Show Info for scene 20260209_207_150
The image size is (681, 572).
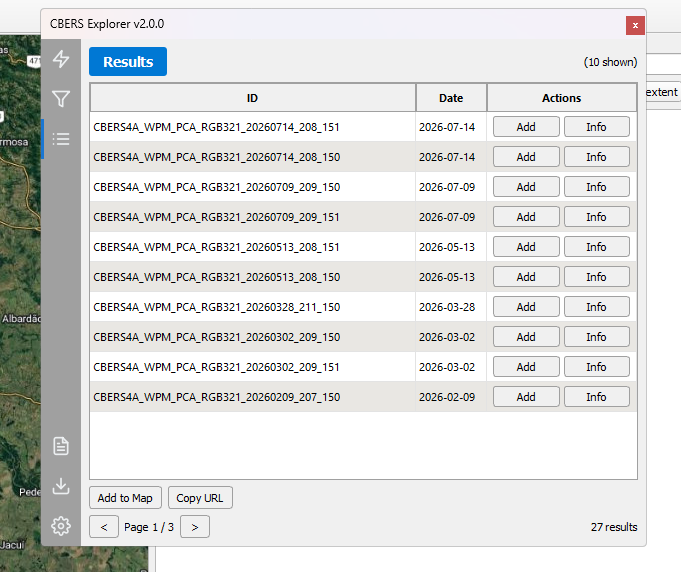pyautogui.click(x=596, y=397)
